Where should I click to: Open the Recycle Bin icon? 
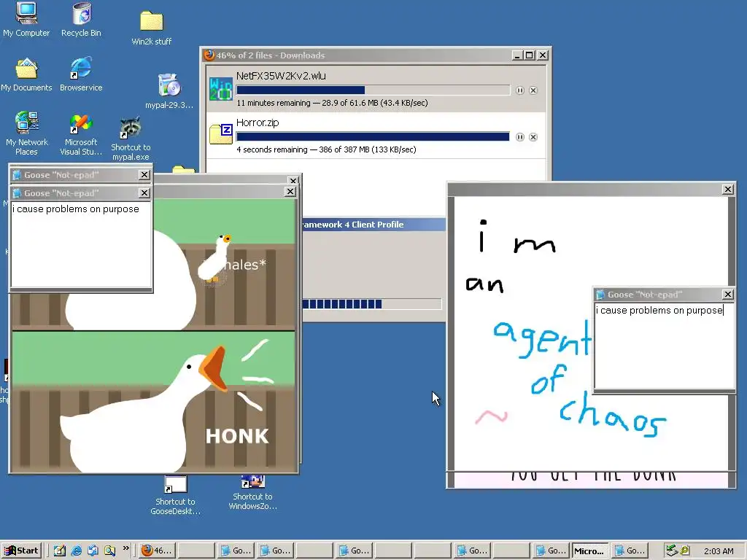tap(82, 19)
